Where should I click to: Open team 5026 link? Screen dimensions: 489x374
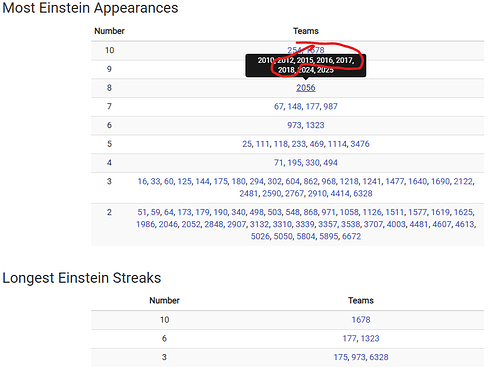(260, 236)
